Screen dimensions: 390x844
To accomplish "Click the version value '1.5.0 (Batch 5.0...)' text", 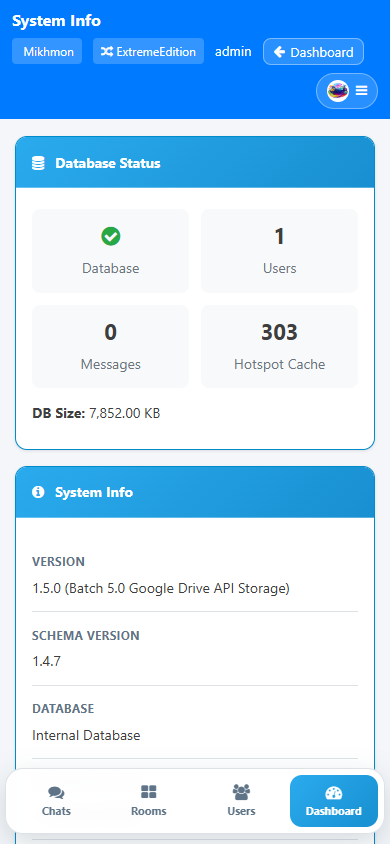I will coord(161,589).
